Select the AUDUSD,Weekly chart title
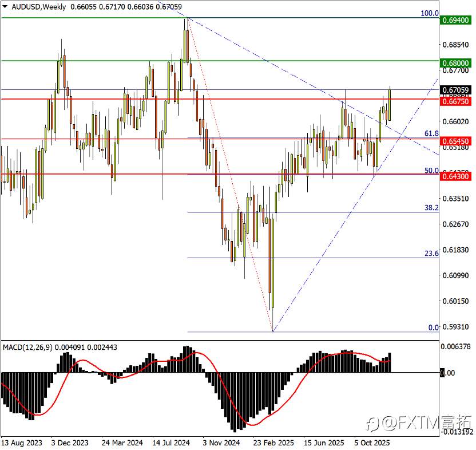The height and width of the screenshot is (450, 476). point(38,7)
